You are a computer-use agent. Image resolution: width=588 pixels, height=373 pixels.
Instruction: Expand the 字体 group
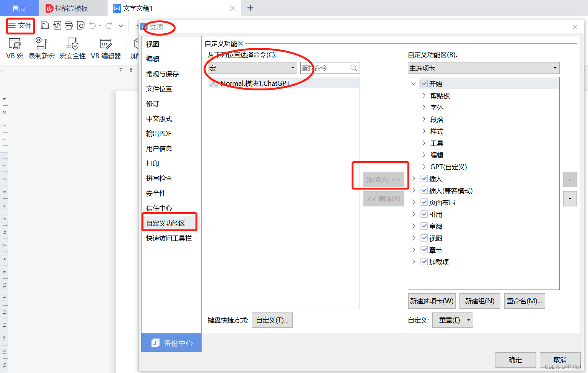point(424,107)
